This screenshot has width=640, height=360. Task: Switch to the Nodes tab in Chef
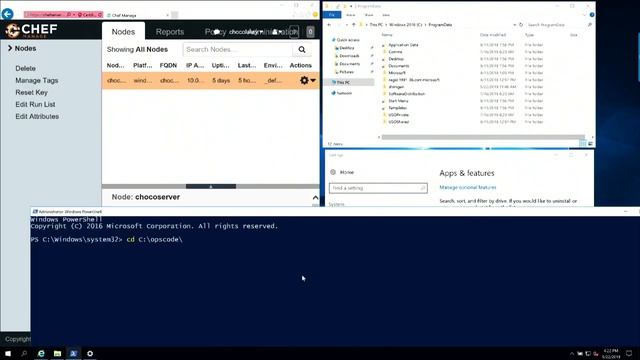123,31
